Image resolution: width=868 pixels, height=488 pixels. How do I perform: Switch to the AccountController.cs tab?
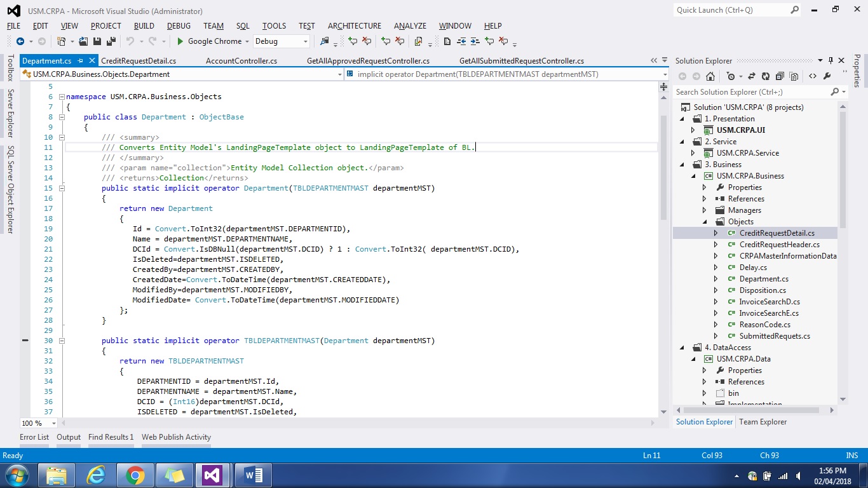(241, 61)
